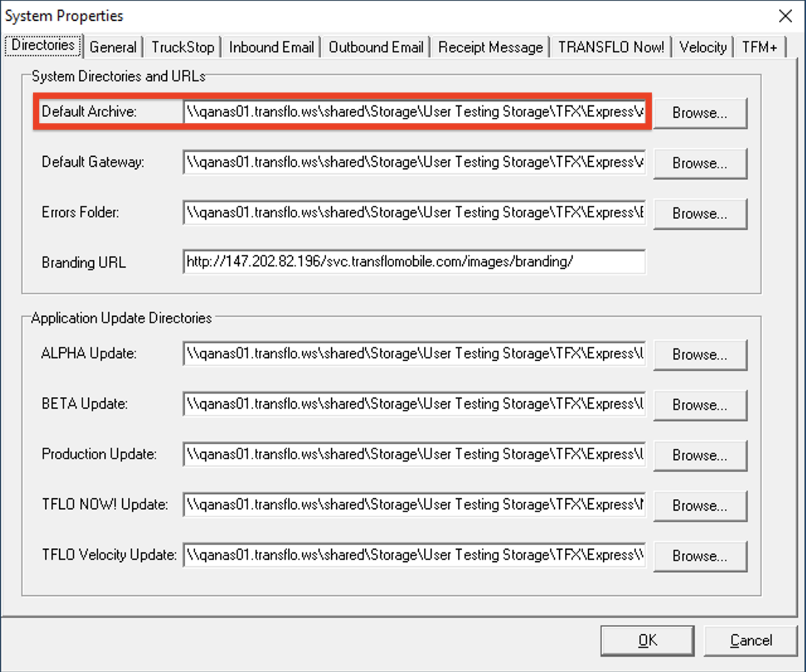Click the ALPHA Update path field
Image resolution: width=806 pixels, height=672 pixels.
414,354
